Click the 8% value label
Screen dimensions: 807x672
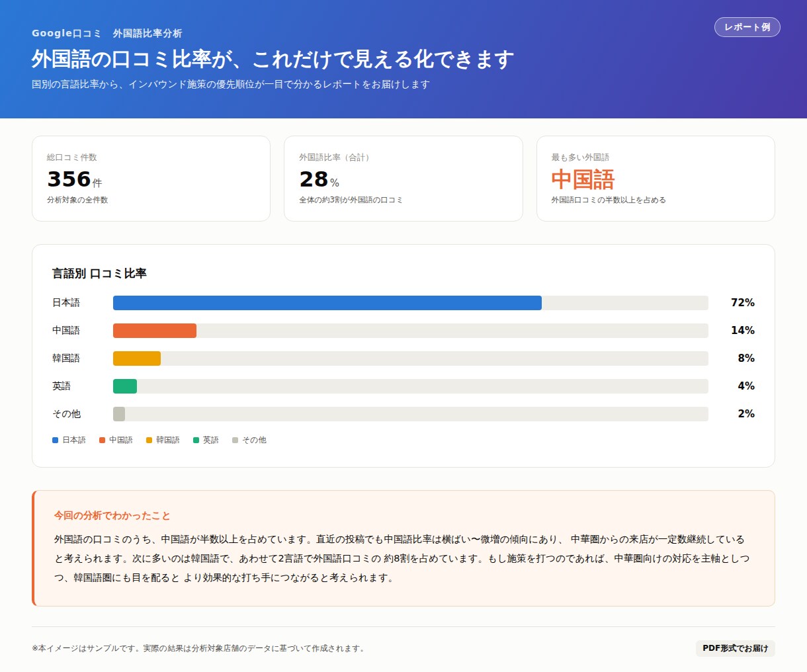(x=746, y=358)
